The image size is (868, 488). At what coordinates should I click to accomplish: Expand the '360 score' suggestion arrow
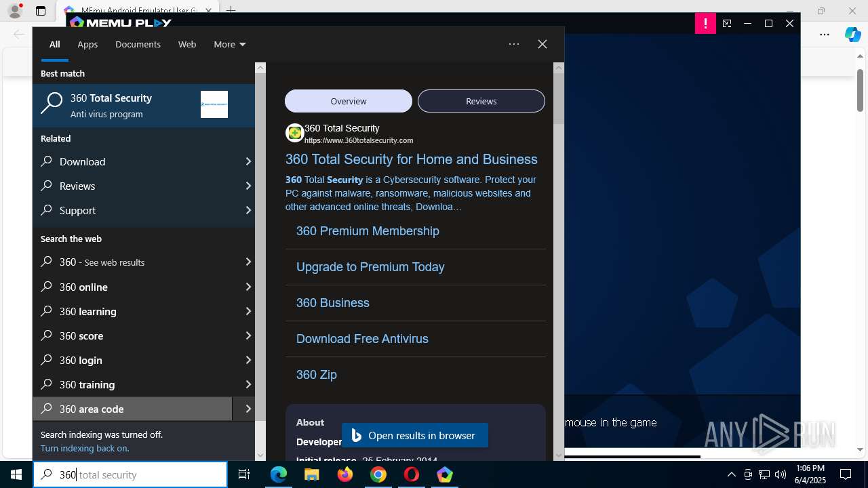(248, 335)
